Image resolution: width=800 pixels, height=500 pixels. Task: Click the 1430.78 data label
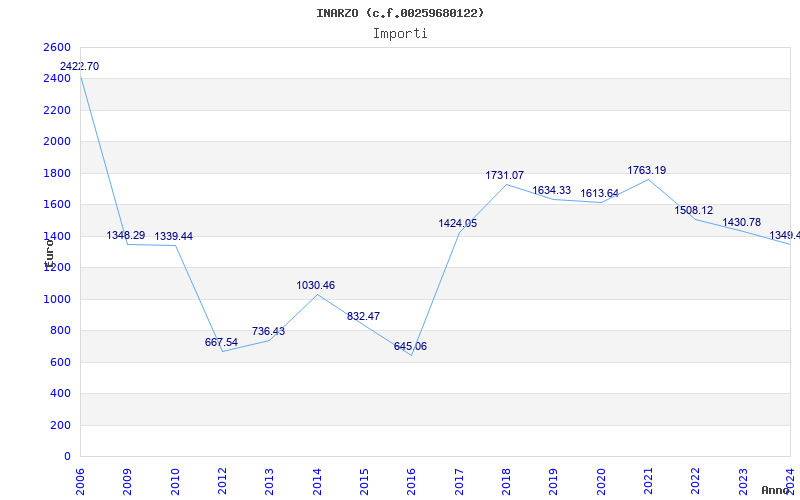[x=741, y=222]
